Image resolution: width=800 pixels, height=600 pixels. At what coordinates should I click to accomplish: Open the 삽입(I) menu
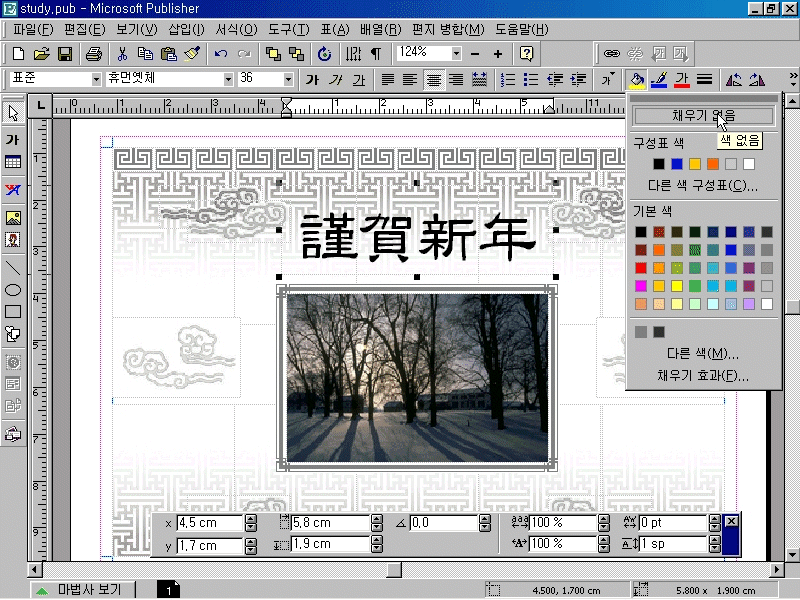click(x=186, y=30)
